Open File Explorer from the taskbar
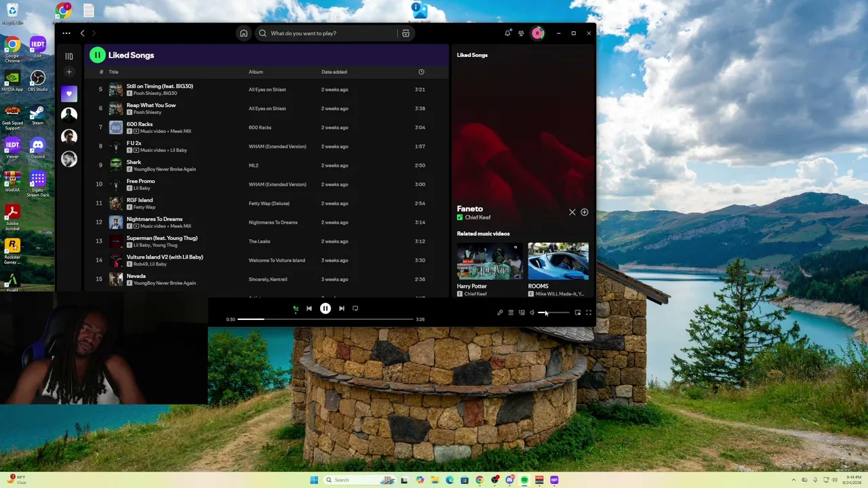 (435, 480)
